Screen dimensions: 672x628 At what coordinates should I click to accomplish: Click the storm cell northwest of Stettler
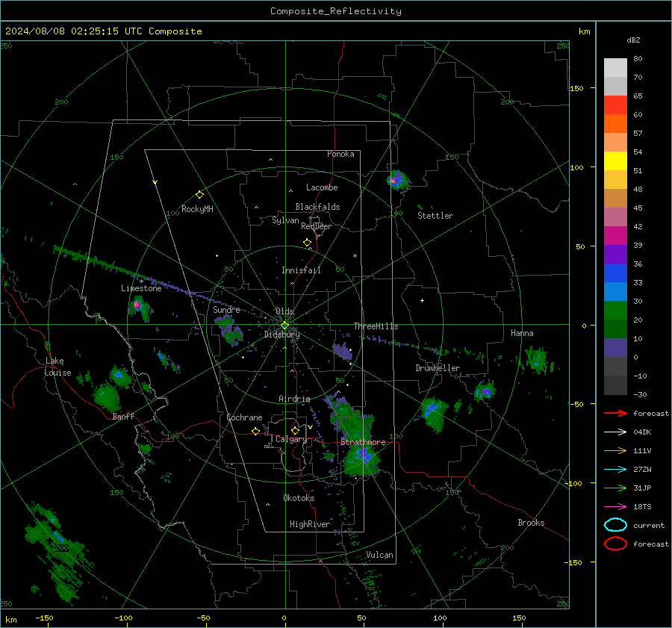(x=397, y=180)
